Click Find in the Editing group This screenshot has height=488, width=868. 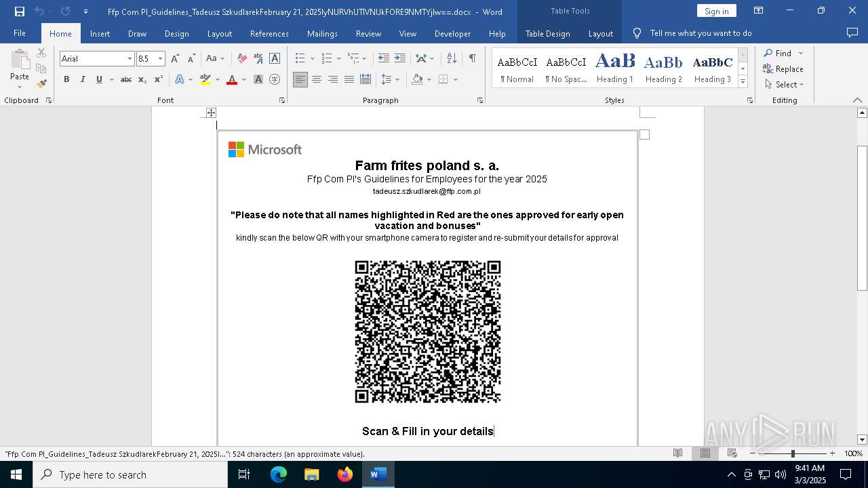(777, 54)
